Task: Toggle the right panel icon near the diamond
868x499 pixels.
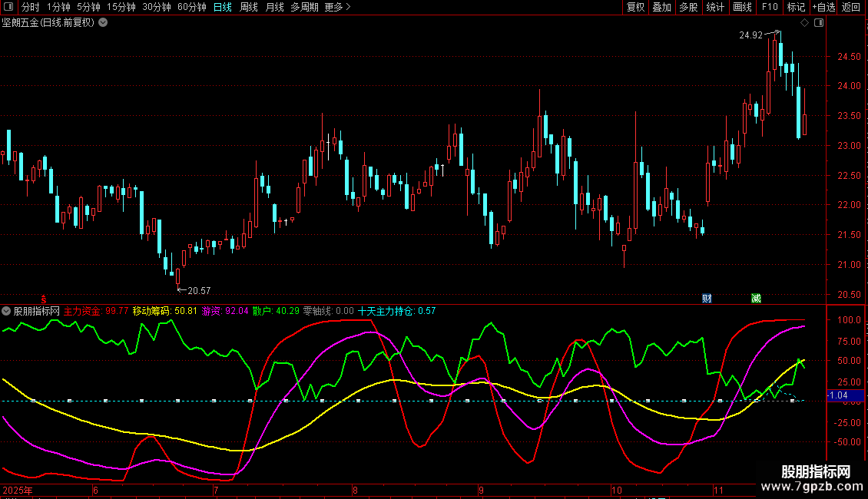Action: pyautogui.click(x=819, y=23)
